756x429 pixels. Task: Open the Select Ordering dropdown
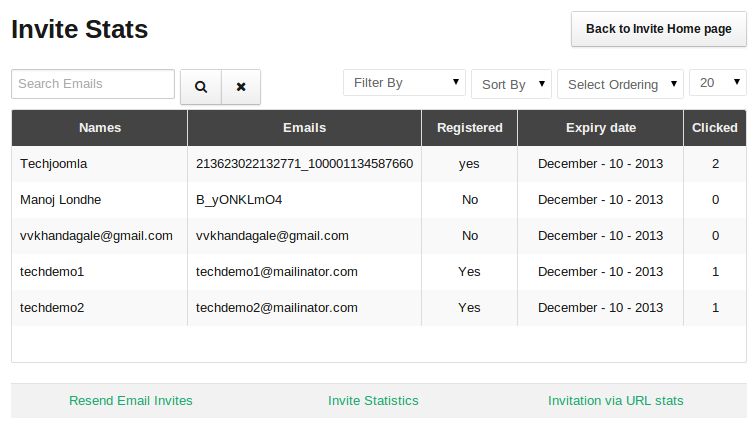pyautogui.click(x=620, y=84)
